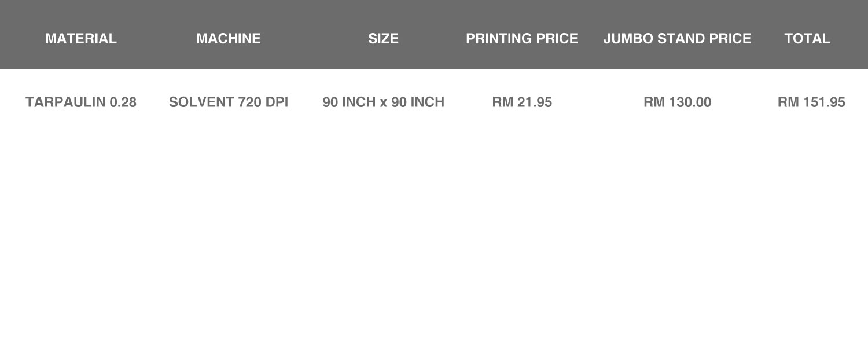Select the SOLVENT 720 DPI cell

229,102
